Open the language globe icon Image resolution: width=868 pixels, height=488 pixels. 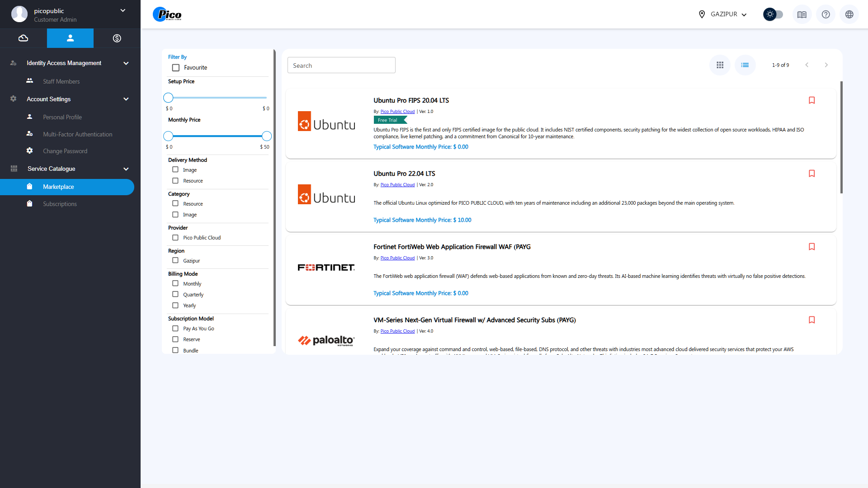coord(849,14)
